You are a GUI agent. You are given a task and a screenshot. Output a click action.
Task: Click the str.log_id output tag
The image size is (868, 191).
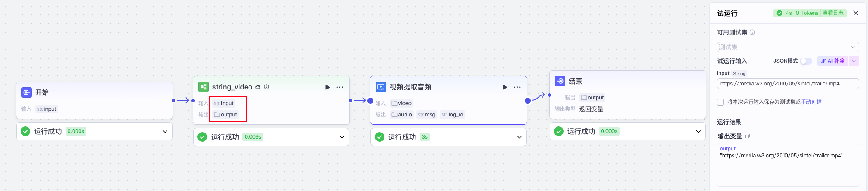pos(453,115)
